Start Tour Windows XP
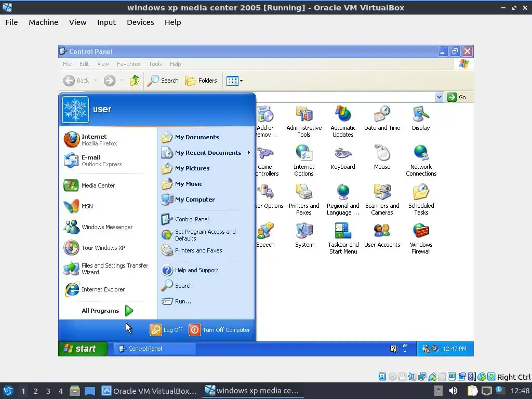Image resolution: width=532 pixels, height=399 pixels. coord(108,248)
